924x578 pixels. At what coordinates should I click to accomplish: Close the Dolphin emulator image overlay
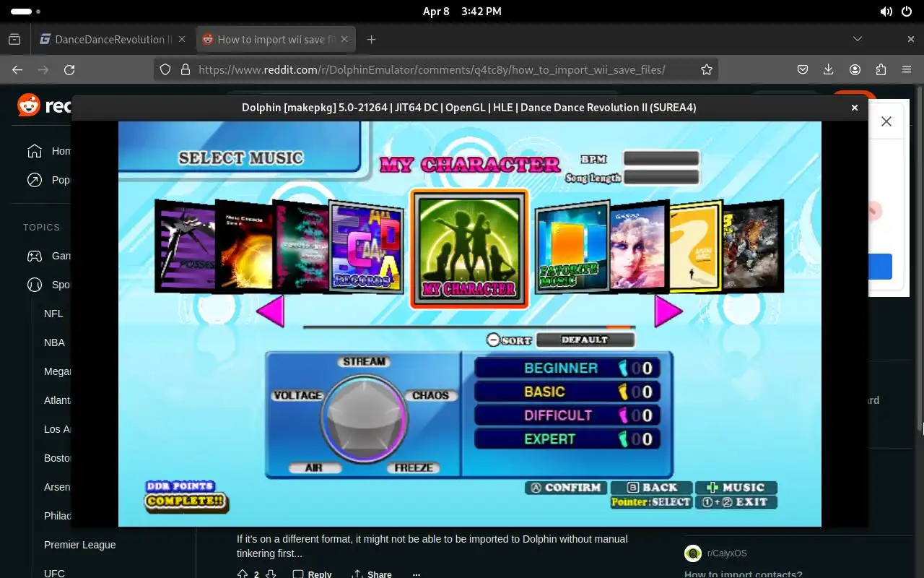pyautogui.click(x=855, y=108)
